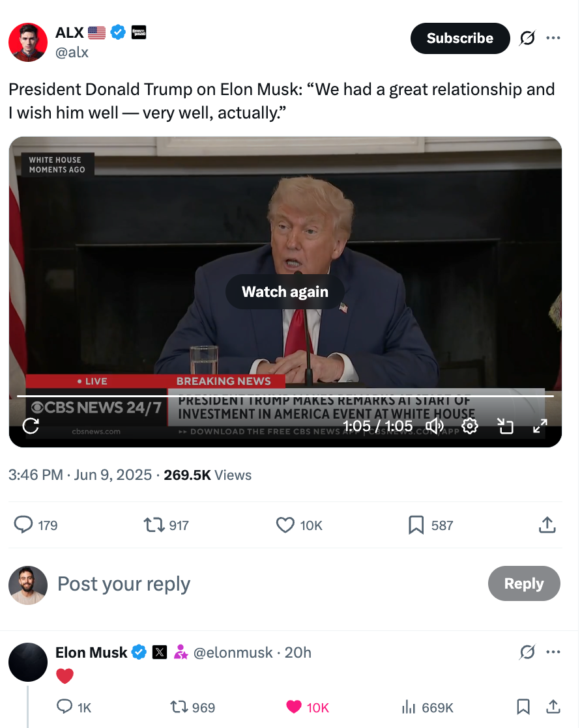Subscribe to ALX
The height and width of the screenshot is (728, 580).
[x=460, y=38]
